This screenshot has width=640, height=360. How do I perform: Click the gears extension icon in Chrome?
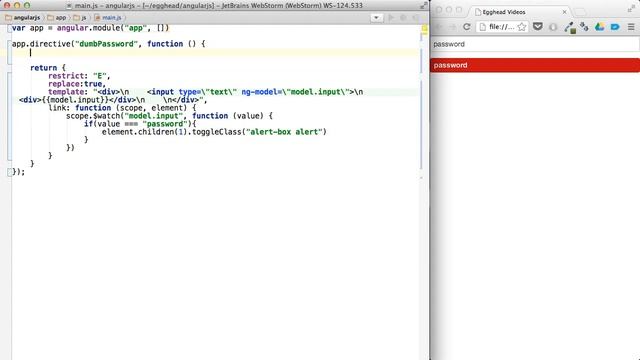584,27
